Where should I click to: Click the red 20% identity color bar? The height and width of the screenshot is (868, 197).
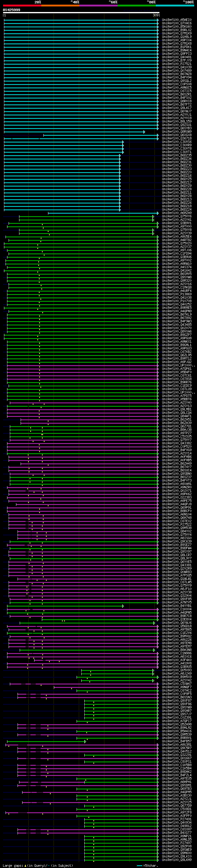[22, 6]
